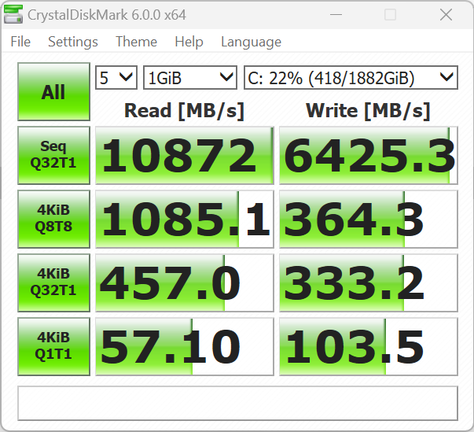This screenshot has height=432, width=474.
Task: Minimize the CrystalDiskMark window
Action: coord(336,15)
